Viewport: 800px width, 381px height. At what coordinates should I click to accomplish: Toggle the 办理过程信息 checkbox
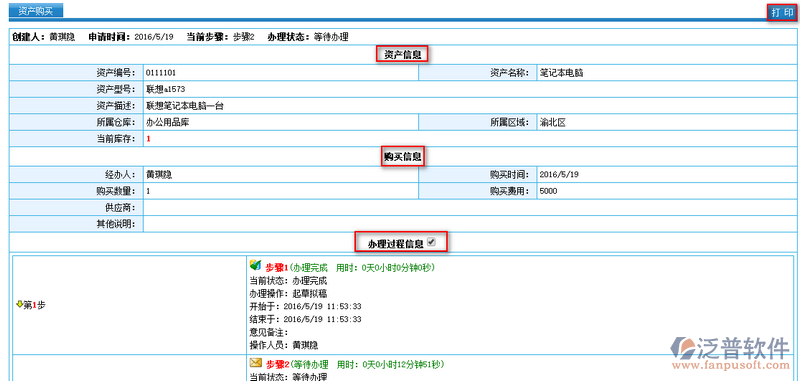click(x=431, y=243)
